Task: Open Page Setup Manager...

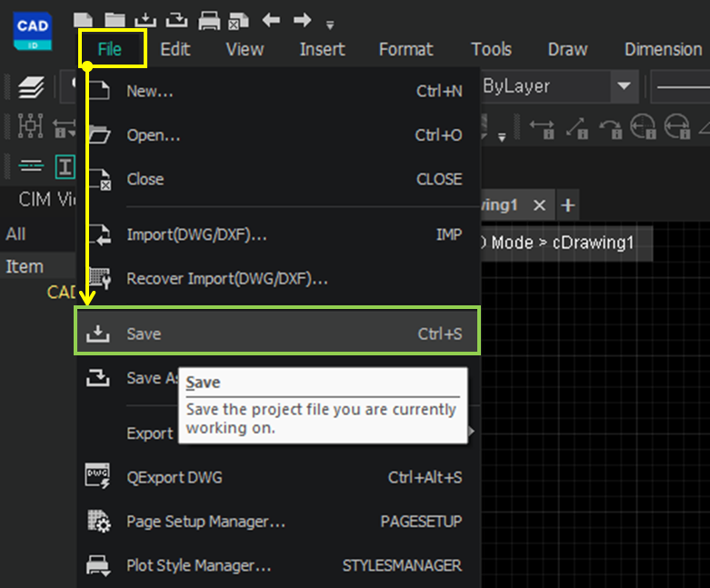Action: 277,522
